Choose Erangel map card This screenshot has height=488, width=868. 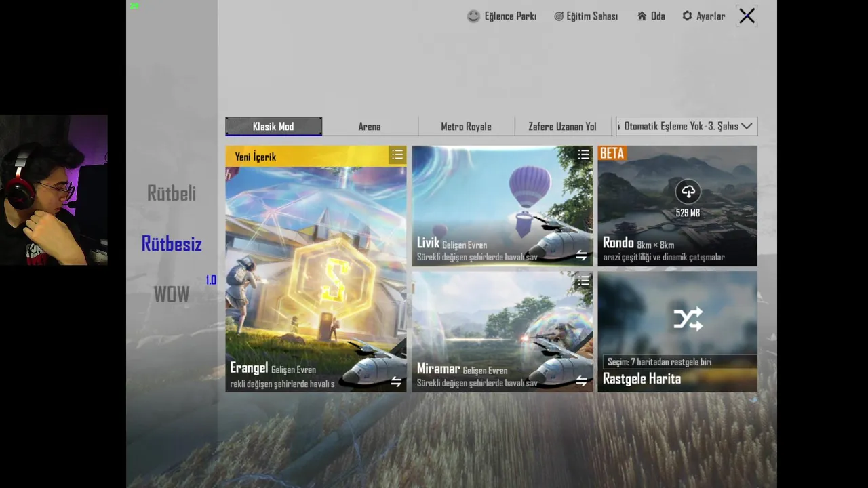[316, 269]
